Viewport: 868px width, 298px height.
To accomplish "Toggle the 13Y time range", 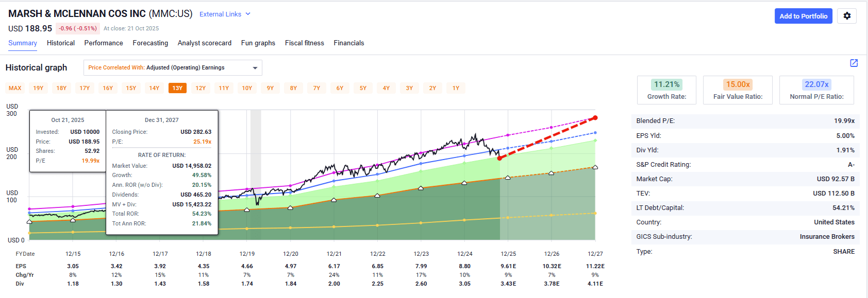I will click(x=177, y=88).
